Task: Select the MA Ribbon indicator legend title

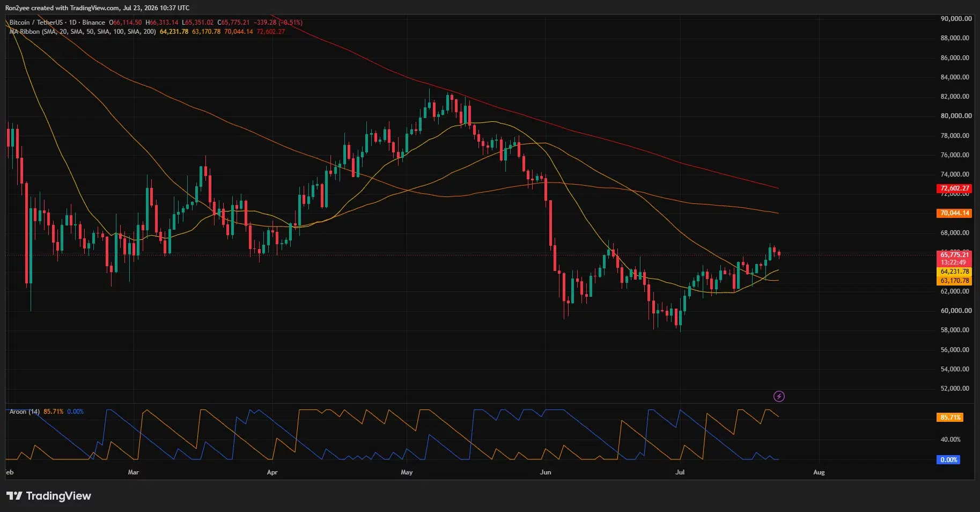Action: click(83, 32)
